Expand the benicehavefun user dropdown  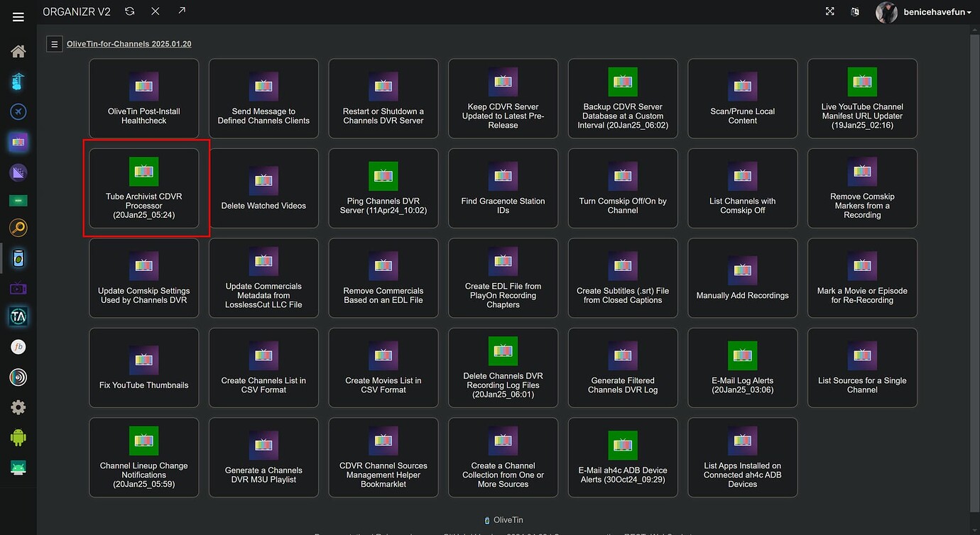pos(937,12)
